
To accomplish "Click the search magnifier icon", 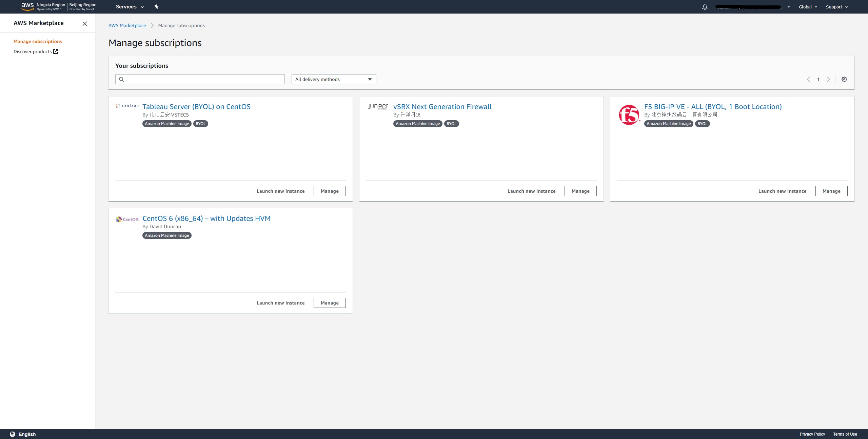I will [121, 79].
